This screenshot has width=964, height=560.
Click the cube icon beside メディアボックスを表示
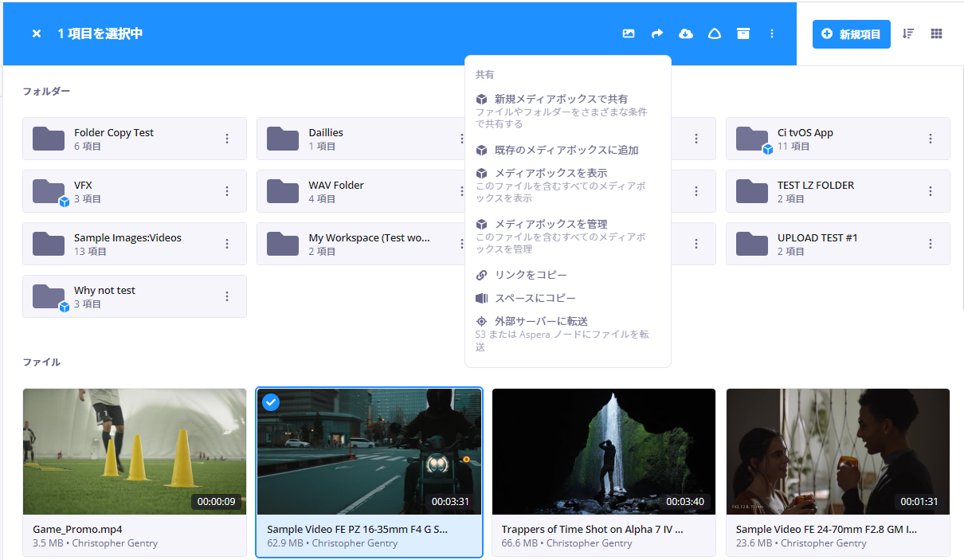pos(481,173)
